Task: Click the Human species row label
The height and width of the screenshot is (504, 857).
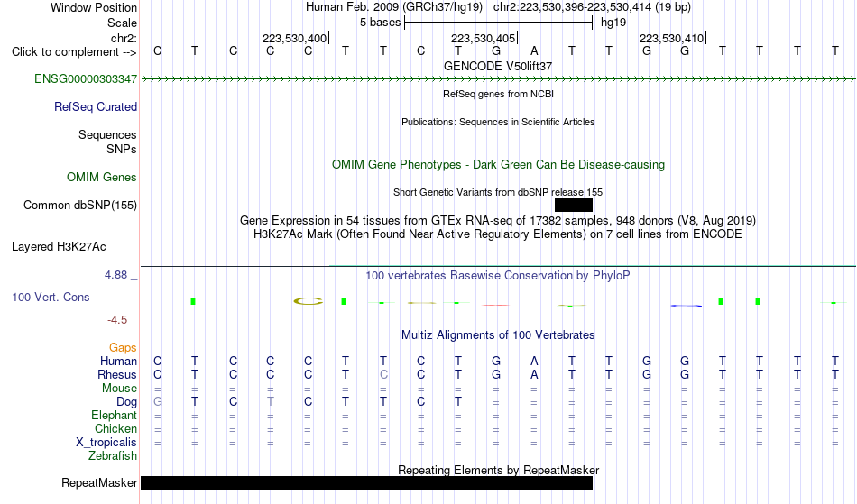Action: click(118, 362)
